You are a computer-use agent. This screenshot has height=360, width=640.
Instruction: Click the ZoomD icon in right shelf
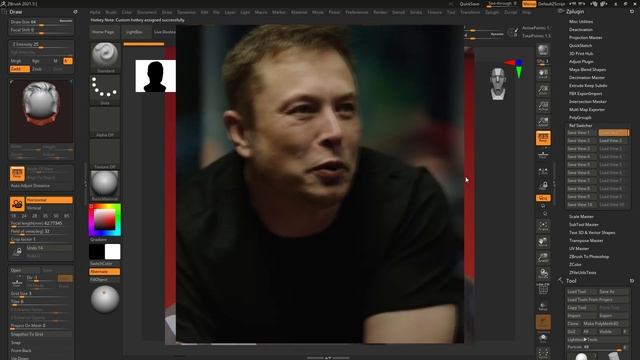543,258
